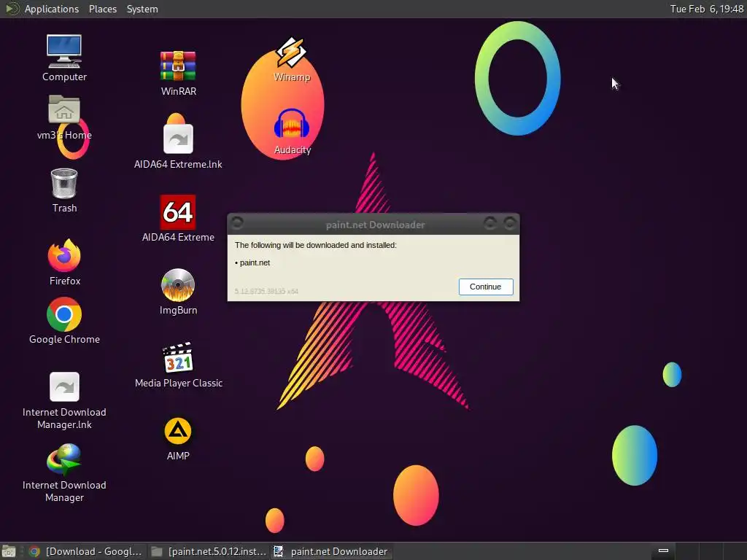Close the paint.net Downloader dialog
747x560 pixels.
tap(510, 223)
